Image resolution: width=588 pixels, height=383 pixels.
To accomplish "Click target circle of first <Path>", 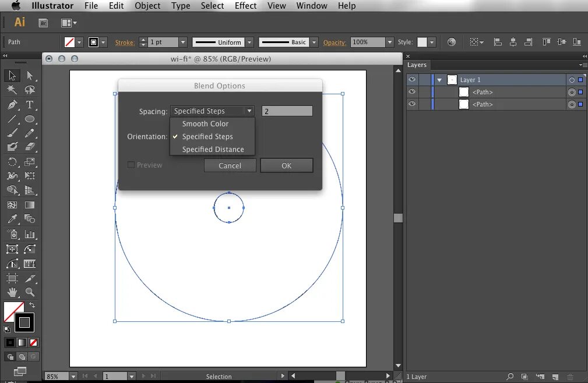I will click(x=572, y=92).
